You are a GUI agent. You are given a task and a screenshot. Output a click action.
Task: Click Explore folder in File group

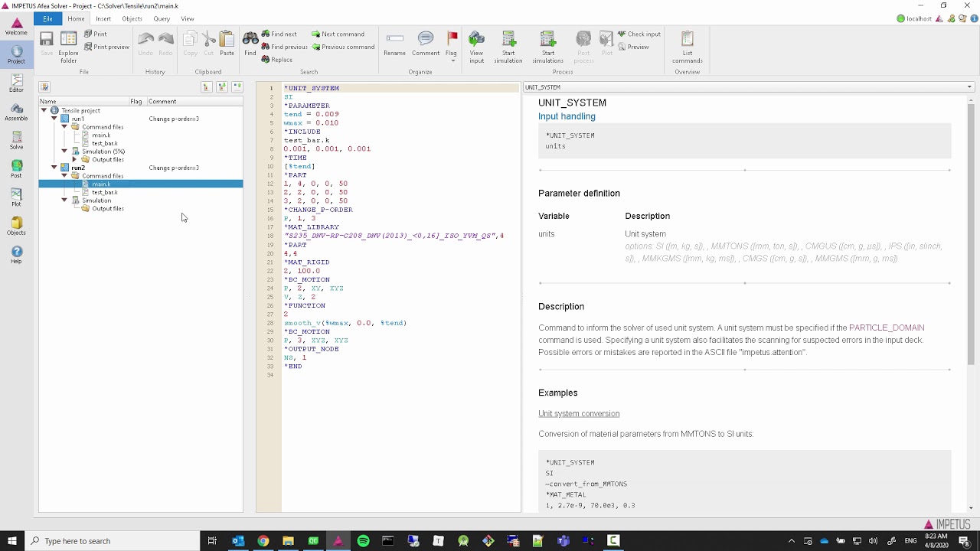coord(68,47)
